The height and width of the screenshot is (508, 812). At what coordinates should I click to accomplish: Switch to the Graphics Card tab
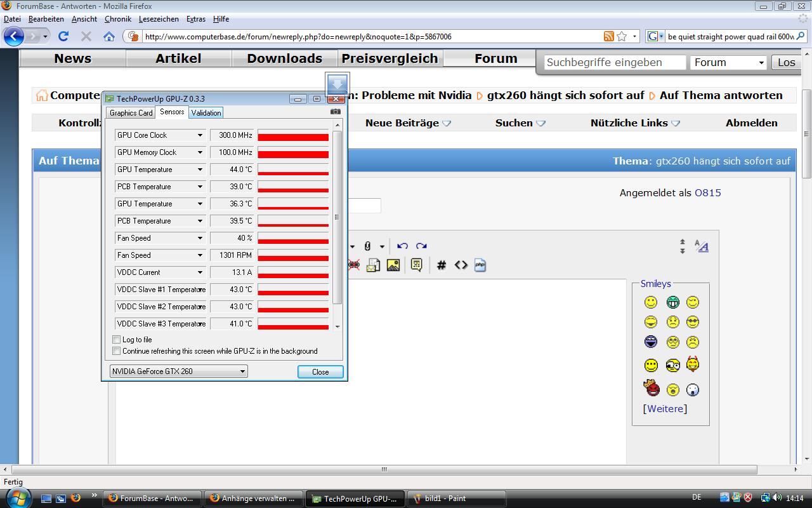point(131,112)
